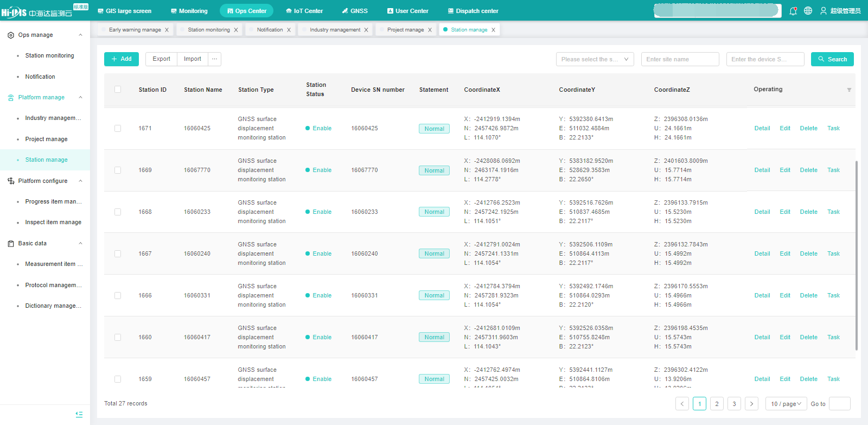Viewport: 868px width, 425px height.
Task: Edit station 1660
Action: click(785, 338)
